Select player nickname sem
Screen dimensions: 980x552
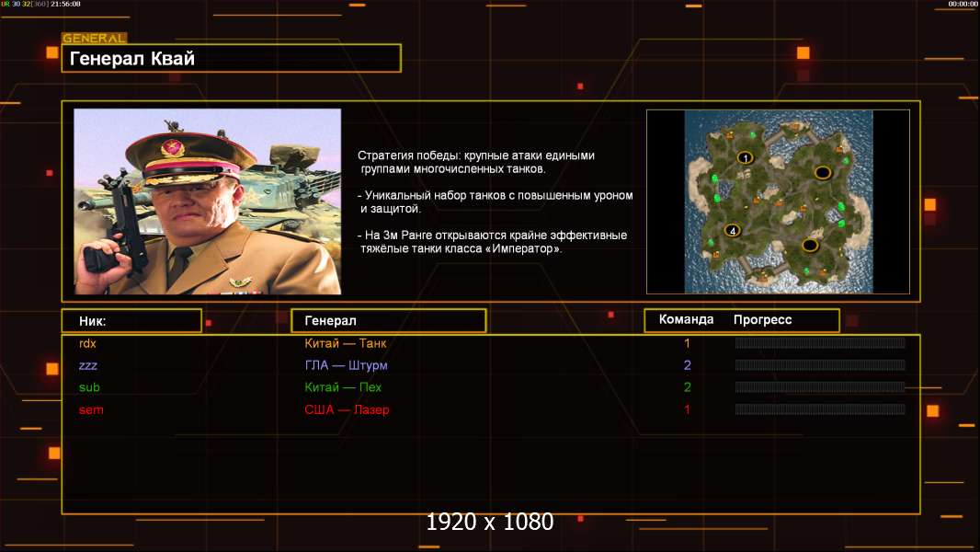pos(91,409)
